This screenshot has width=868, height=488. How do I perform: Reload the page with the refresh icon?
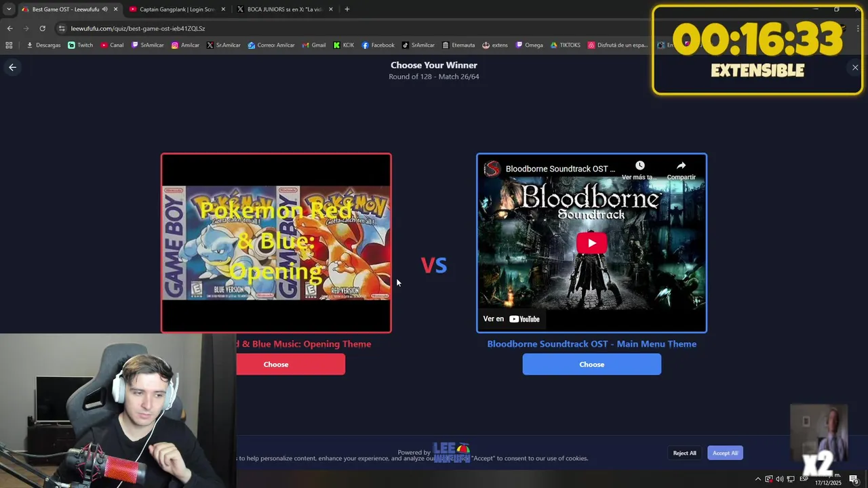(42, 28)
